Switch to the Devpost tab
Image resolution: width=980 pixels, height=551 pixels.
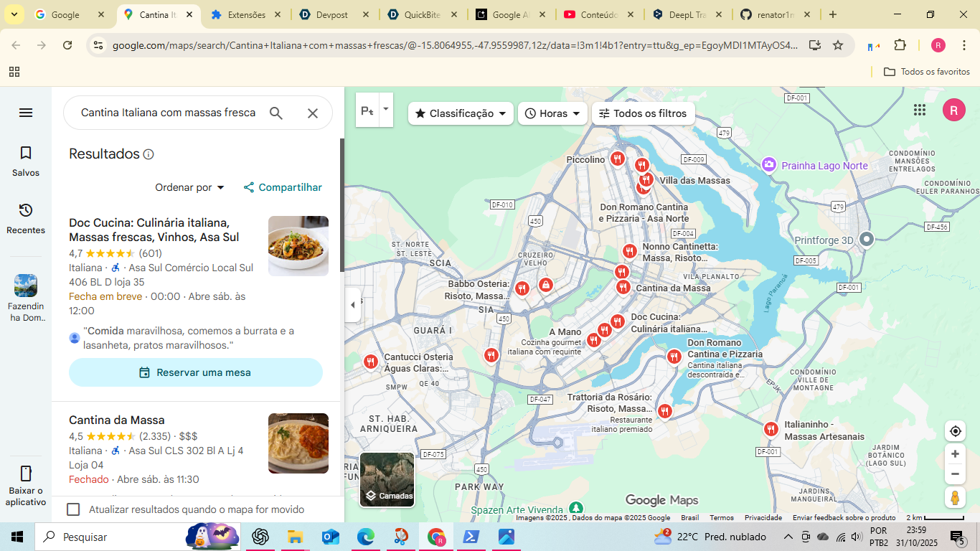334,14
